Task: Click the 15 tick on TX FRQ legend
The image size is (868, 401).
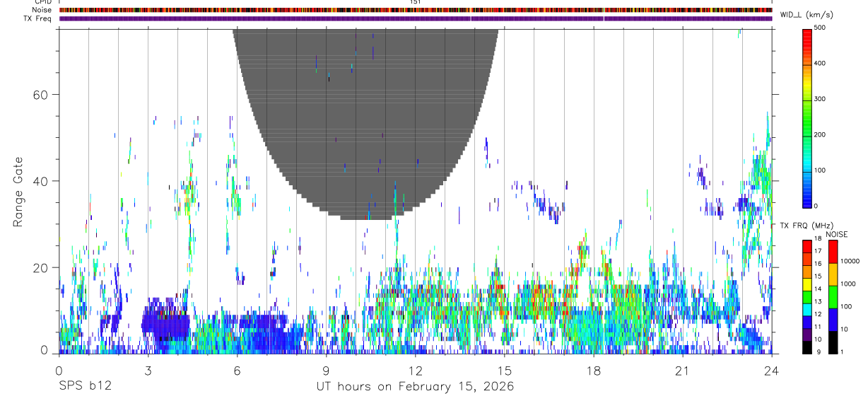Action: pos(818,277)
